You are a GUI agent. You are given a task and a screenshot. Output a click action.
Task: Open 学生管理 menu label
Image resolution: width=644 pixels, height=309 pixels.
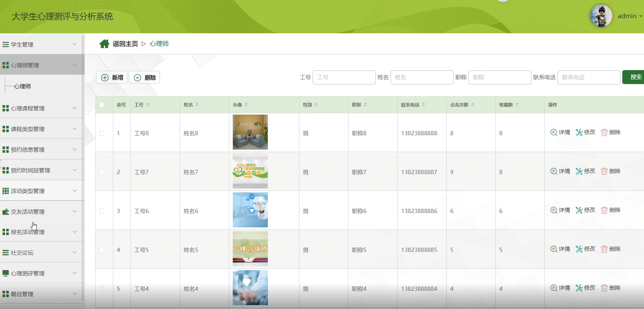click(22, 44)
